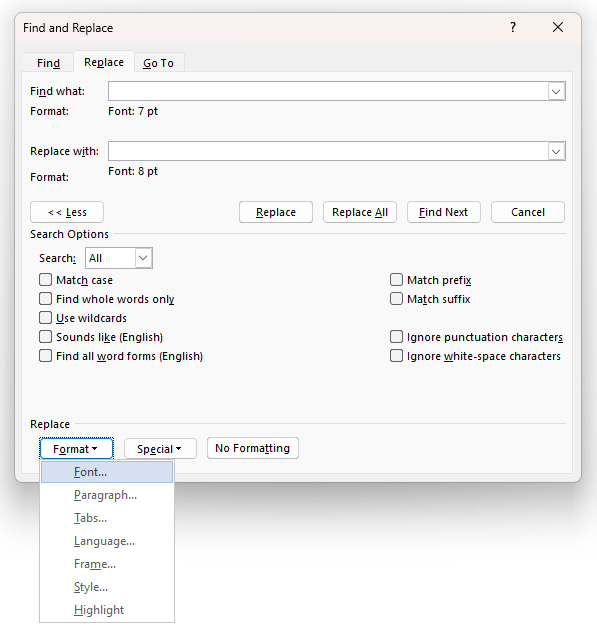Image resolution: width=597 pixels, height=627 pixels.
Task: Choose Font... from the Format menu
Action: click(x=107, y=472)
